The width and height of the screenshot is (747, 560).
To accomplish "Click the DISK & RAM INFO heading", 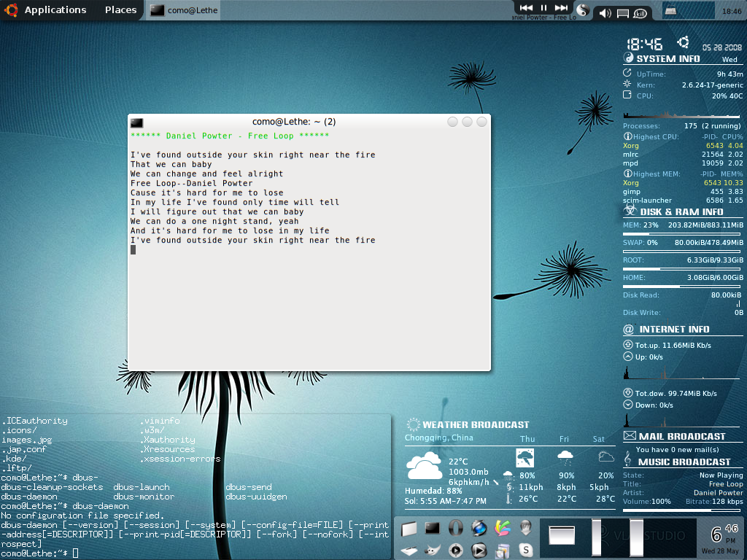I will click(x=681, y=212).
